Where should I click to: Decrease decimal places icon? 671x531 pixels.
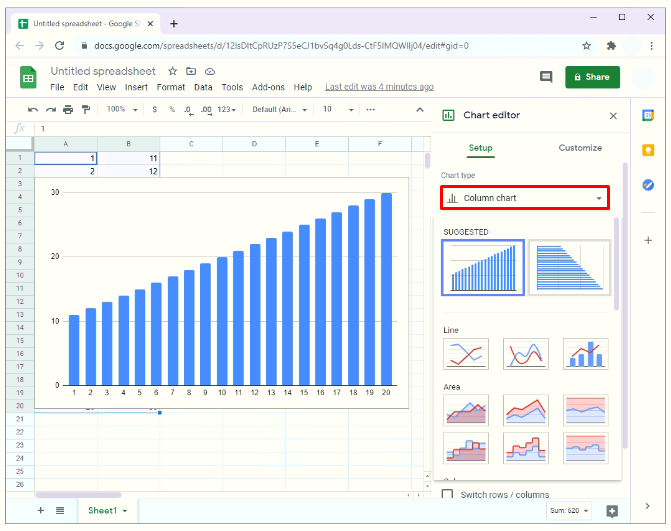(x=189, y=110)
